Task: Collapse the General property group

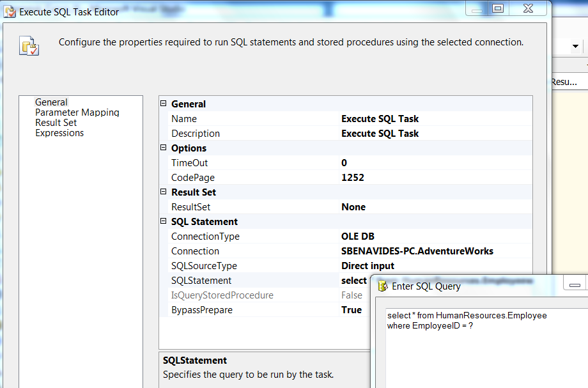Action: 164,104
